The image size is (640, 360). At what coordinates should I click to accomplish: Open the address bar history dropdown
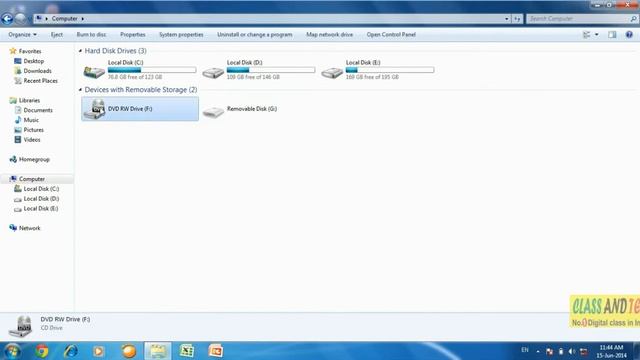pos(507,19)
